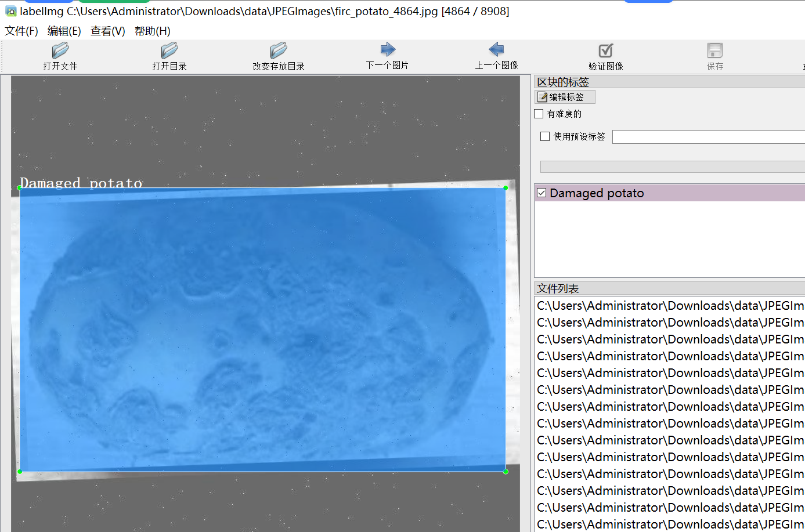Select the Damaged potato entry in label list
This screenshot has height=532, width=805.
point(670,193)
